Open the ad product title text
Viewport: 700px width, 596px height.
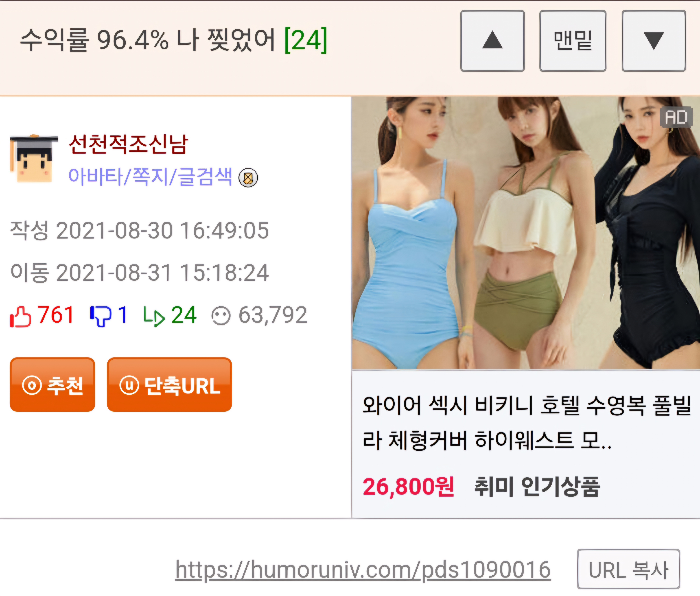[x=527, y=423]
